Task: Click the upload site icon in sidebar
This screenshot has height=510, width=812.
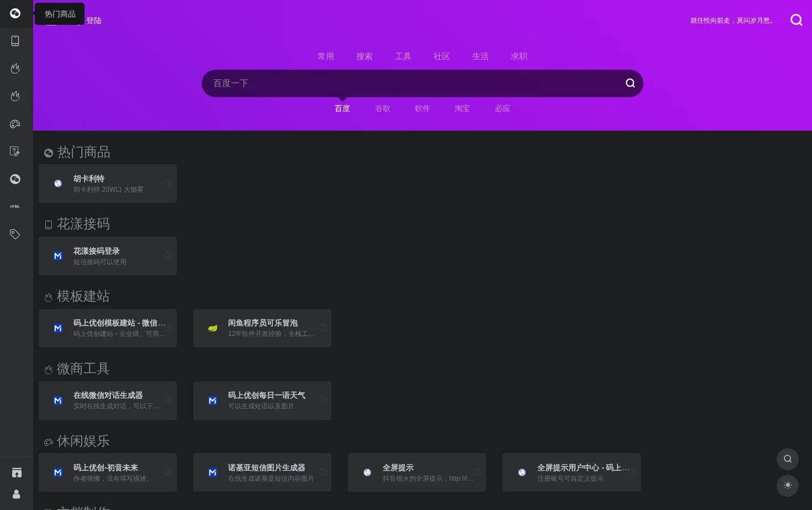Action: click(x=17, y=472)
